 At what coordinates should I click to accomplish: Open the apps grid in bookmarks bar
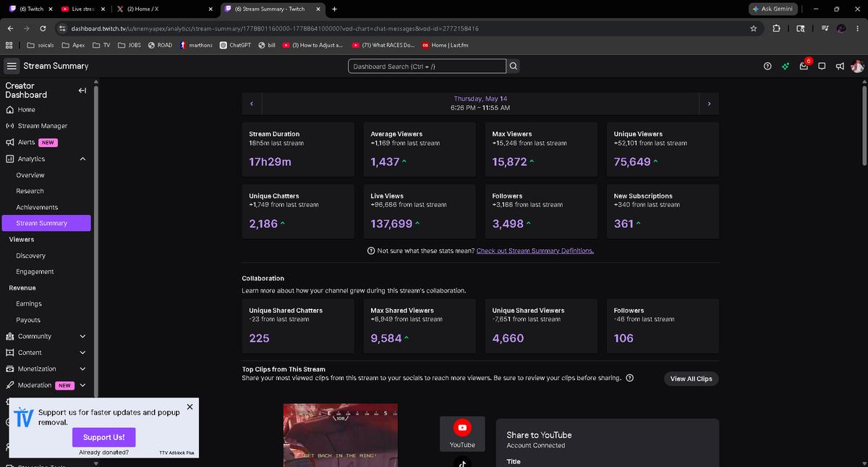tap(9, 45)
